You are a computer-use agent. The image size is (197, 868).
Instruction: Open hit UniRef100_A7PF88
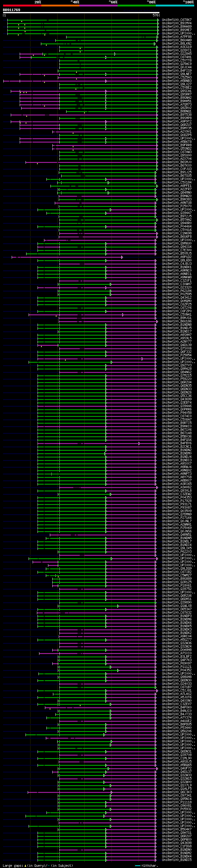pyautogui.click(x=177, y=37)
